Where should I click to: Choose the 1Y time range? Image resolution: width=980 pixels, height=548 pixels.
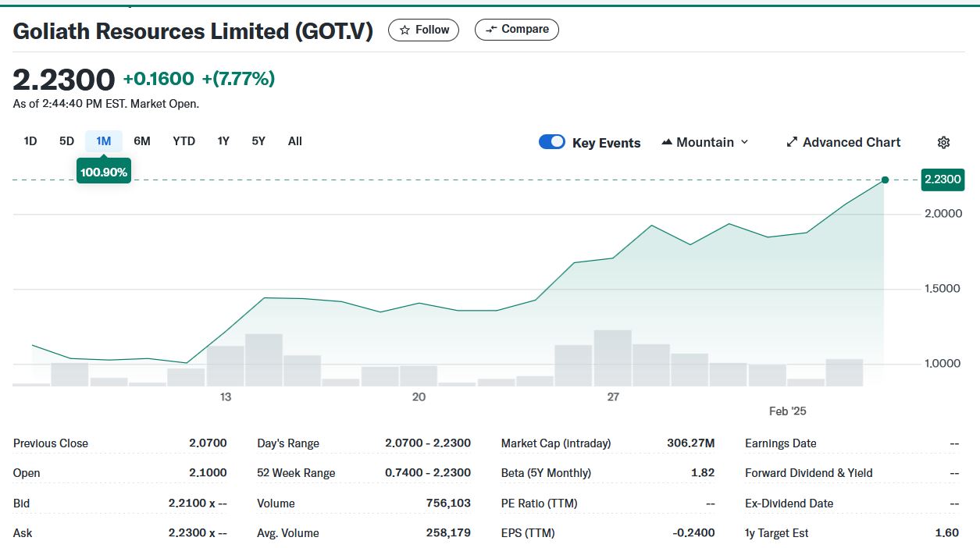[x=223, y=141]
